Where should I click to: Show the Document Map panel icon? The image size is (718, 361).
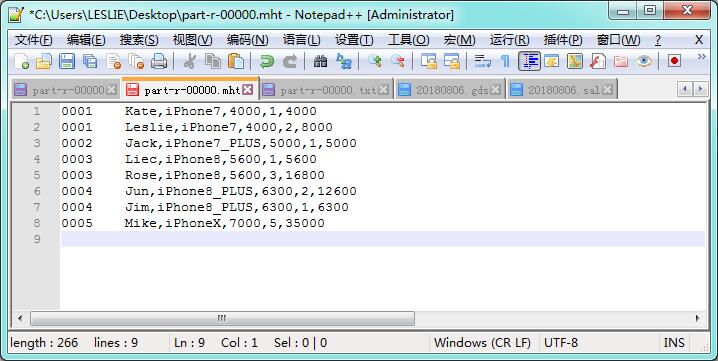[575, 61]
